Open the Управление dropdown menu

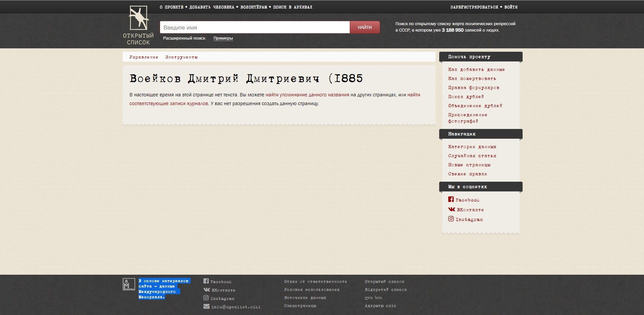[x=144, y=57]
